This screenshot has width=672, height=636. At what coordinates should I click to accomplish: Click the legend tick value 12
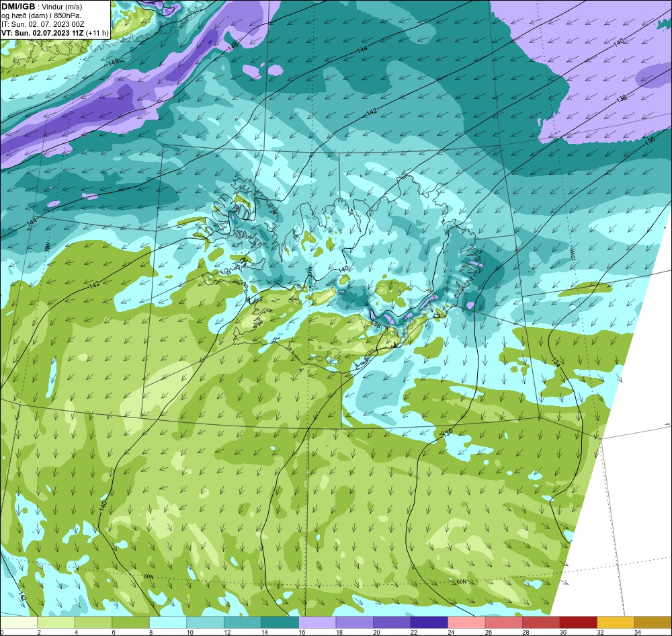[227, 632]
